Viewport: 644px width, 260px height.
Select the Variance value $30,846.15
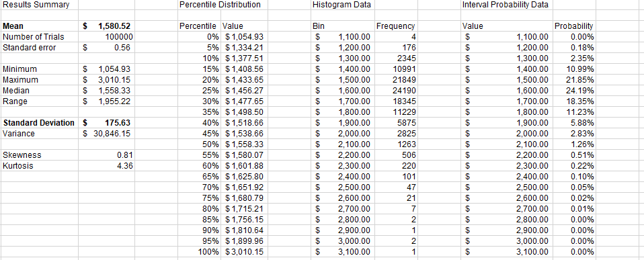coord(106,134)
